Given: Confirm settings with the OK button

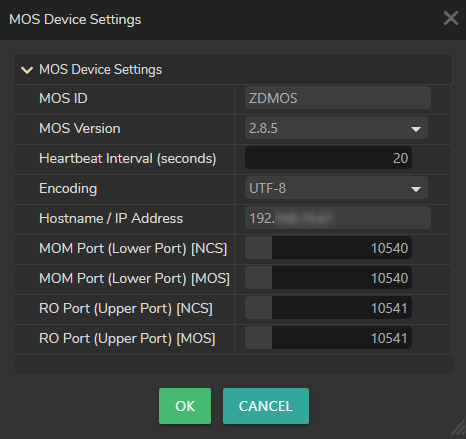Looking at the screenshot, I should pos(185,406).
